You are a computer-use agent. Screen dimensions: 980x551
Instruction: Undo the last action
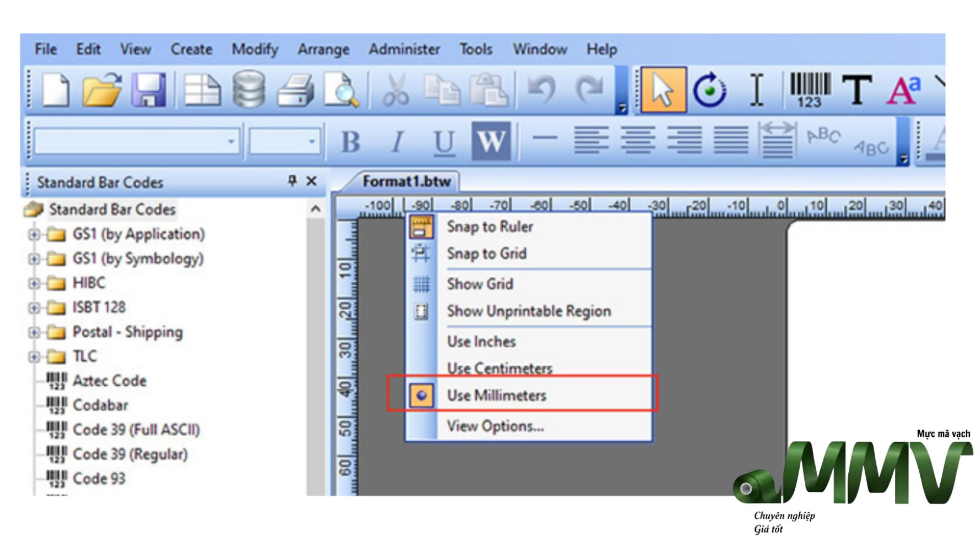[x=542, y=90]
